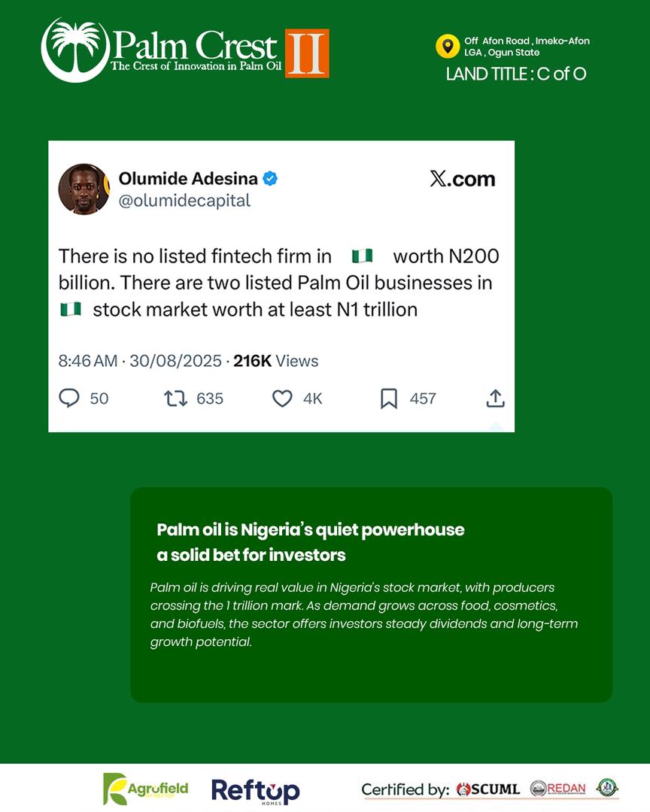Image resolution: width=650 pixels, height=812 pixels.
Task: Click the reply comment bubble icon
Action: [69, 398]
